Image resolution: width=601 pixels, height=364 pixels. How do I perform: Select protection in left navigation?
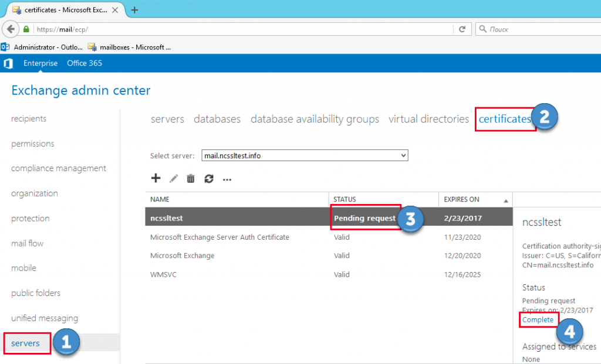tap(31, 218)
